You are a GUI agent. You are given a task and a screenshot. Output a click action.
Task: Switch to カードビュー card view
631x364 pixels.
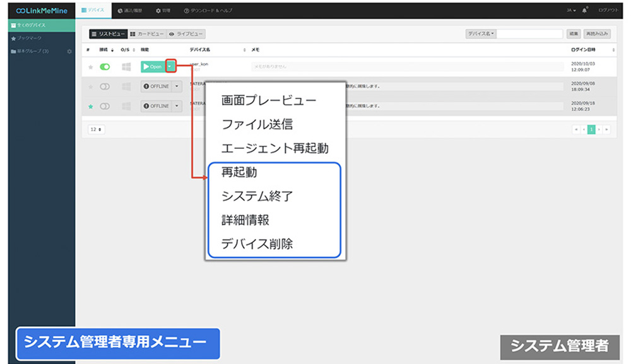pyautogui.click(x=147, y=34)
